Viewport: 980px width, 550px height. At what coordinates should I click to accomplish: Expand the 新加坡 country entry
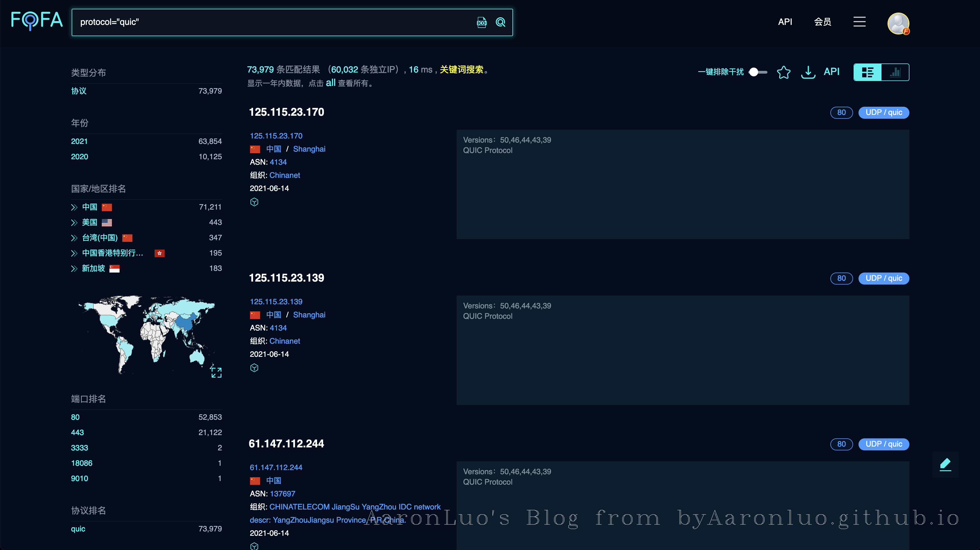pyautogui.click(x=74, y=268)
